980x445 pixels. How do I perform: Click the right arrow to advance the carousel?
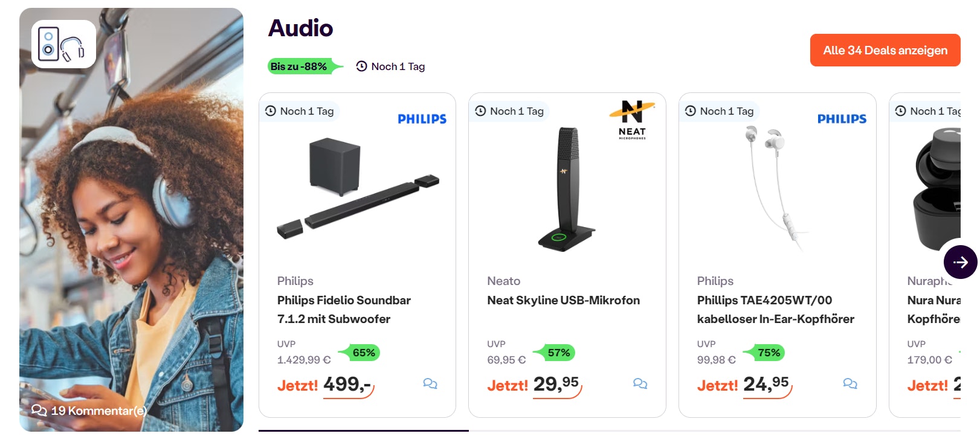[x=960, y=262]
